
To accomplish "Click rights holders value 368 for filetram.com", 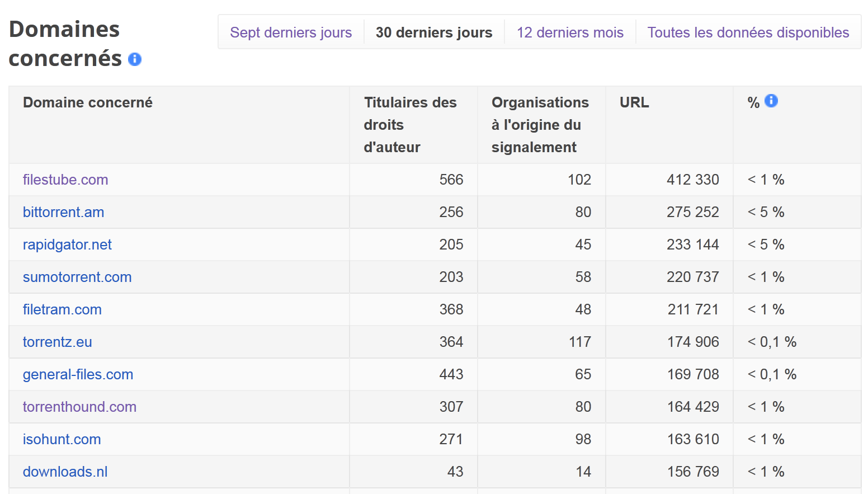I will (x=451, y=309).
